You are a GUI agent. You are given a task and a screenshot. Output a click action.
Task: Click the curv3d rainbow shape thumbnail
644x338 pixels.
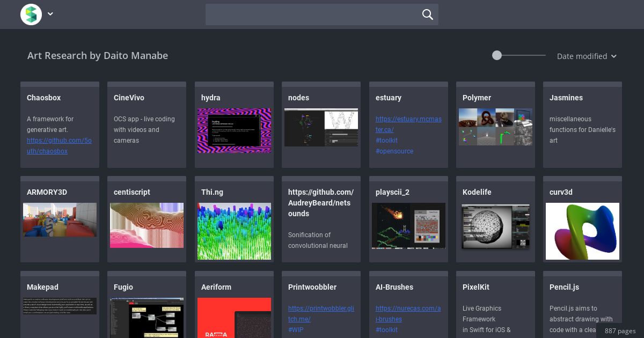coord(582,231)
